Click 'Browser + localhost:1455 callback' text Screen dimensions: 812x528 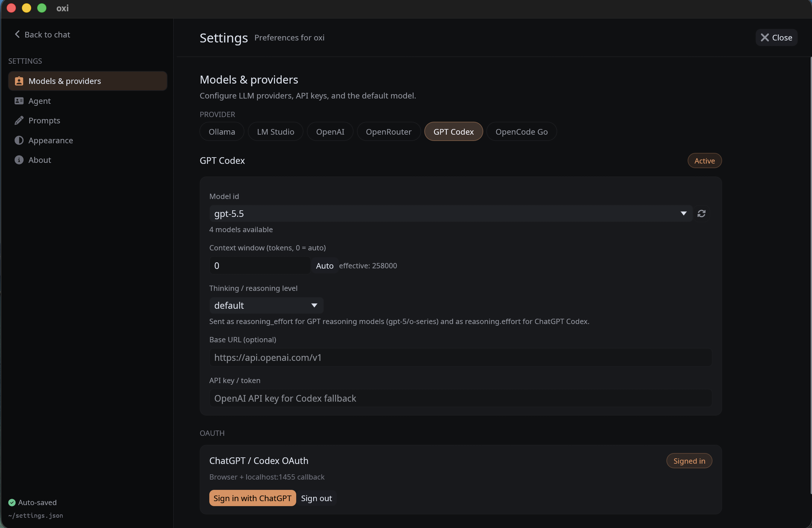pos(267,477)
